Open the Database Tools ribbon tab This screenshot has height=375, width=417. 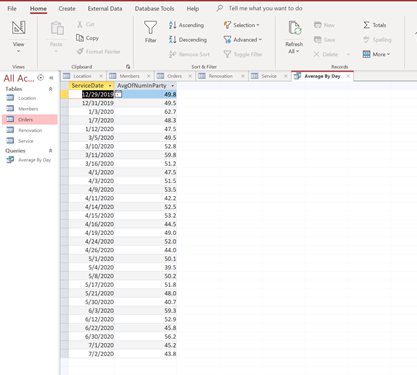coord(154,9)
